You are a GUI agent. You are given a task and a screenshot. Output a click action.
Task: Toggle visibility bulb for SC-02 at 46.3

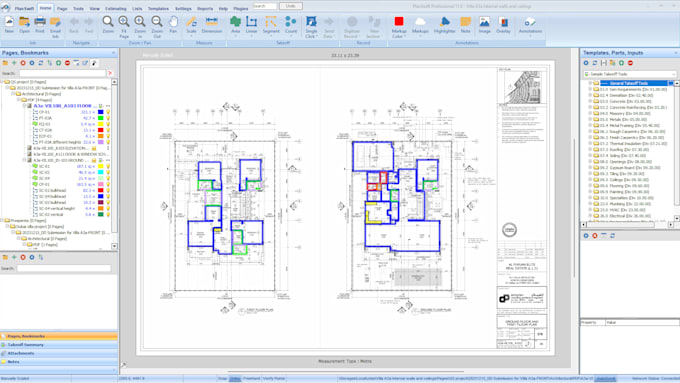pyautogui.click(x=108, y=172)
